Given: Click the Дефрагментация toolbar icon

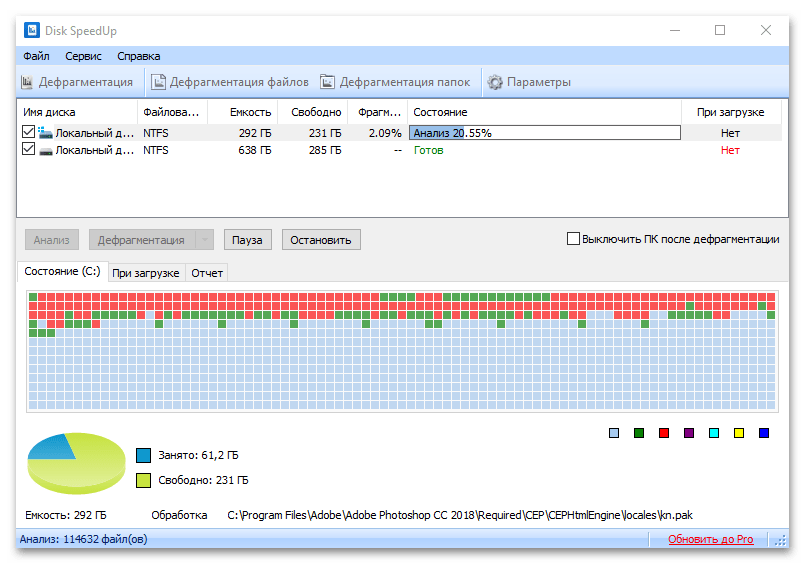Looking at the screenshot, I should (28, 82).
